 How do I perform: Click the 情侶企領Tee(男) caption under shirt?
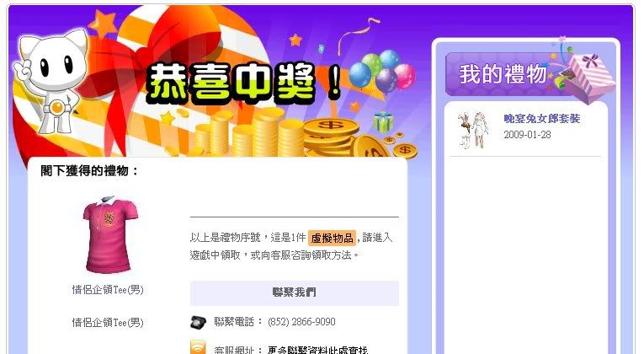coord(108,290)
